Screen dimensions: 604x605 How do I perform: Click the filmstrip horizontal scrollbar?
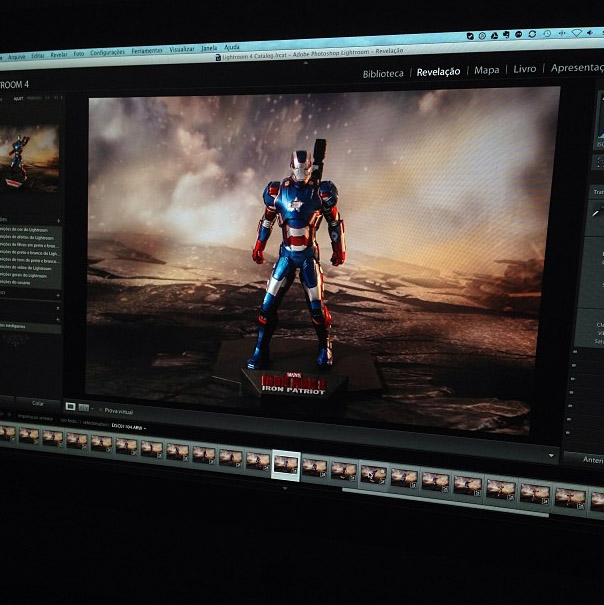coord(445,502)
